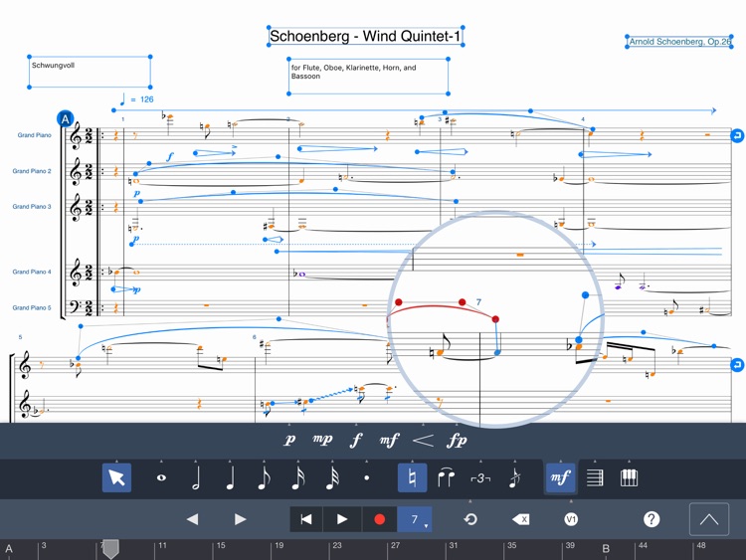Screen dimensions: 746x560
Task: Collapse toolbar with up chevron button
Action: pos(709,519)
